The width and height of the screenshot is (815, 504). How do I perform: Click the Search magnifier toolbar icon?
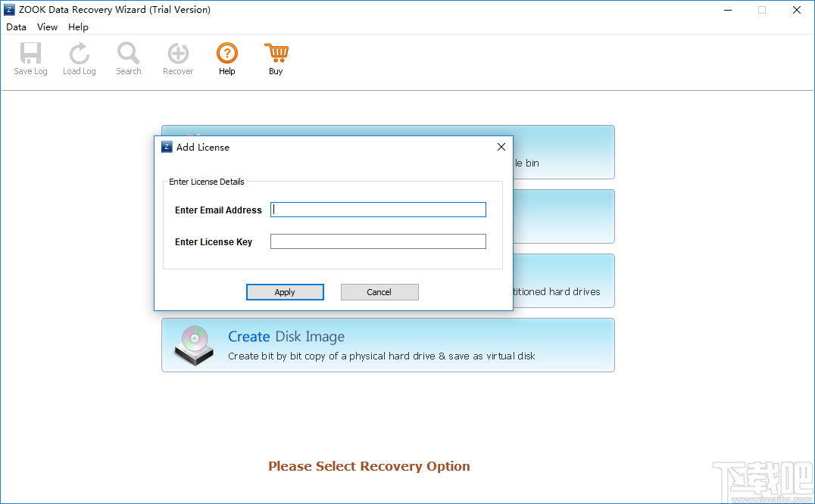coord(128,53)
